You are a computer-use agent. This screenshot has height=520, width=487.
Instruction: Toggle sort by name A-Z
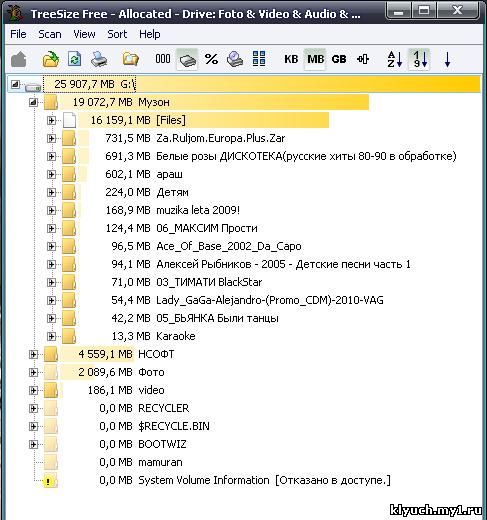tap(395, 59)
